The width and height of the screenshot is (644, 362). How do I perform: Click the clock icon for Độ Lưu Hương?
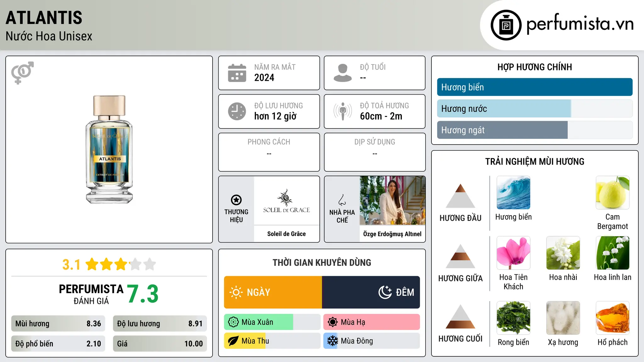237,111
